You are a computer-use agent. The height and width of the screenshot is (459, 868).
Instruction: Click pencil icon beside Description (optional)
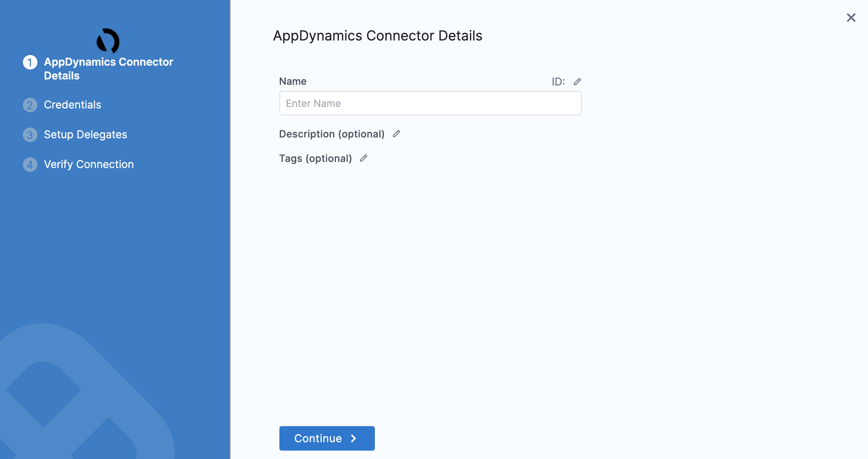(x=396, y=134)
